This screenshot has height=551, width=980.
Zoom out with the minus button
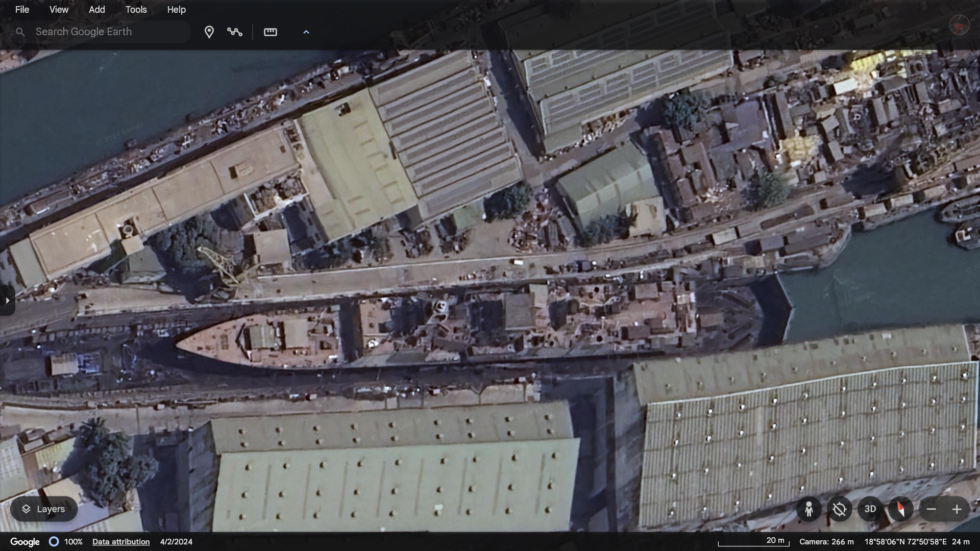932,509
